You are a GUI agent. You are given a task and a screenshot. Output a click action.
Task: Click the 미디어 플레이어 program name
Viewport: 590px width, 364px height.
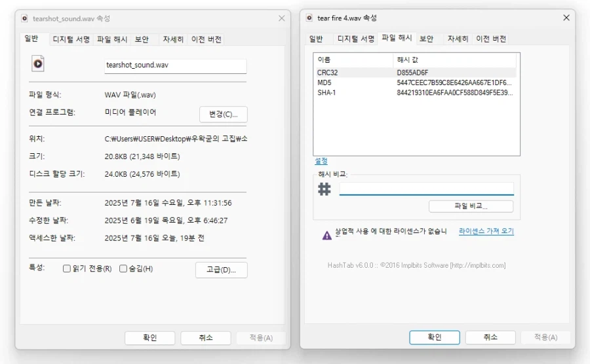coord(130,113)
